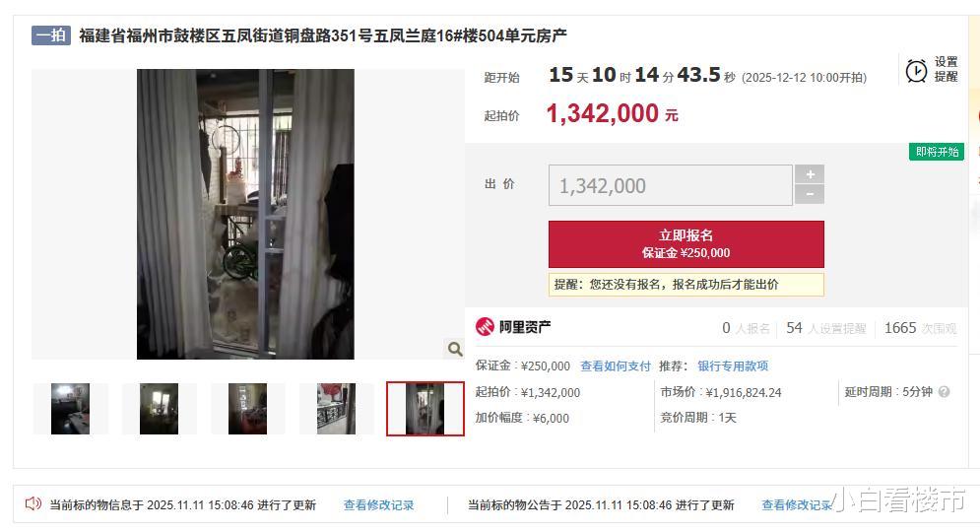Click the minus button to decrease bid
The height and width of the screenshot is (532, 980).
point(810,194)
